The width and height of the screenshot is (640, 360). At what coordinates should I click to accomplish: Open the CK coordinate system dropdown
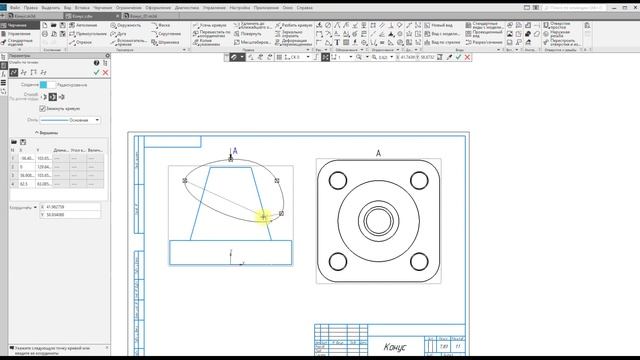pyautogui.click(x=308, y=58)
